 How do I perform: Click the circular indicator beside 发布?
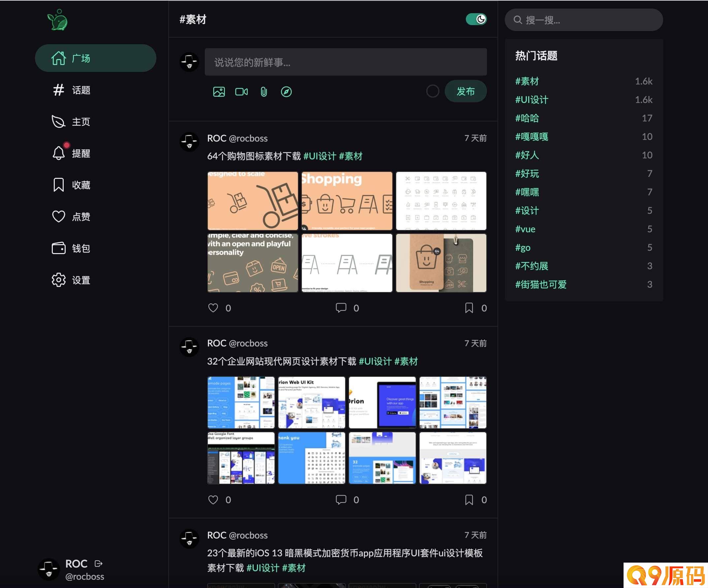(x=433, y=91)
